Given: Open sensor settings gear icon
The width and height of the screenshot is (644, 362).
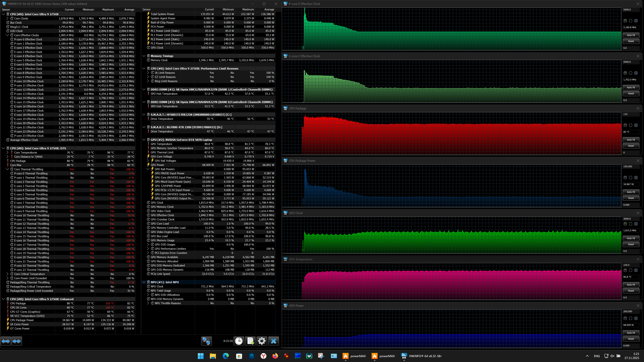Looking at the screenshot, I should point(262,341).
